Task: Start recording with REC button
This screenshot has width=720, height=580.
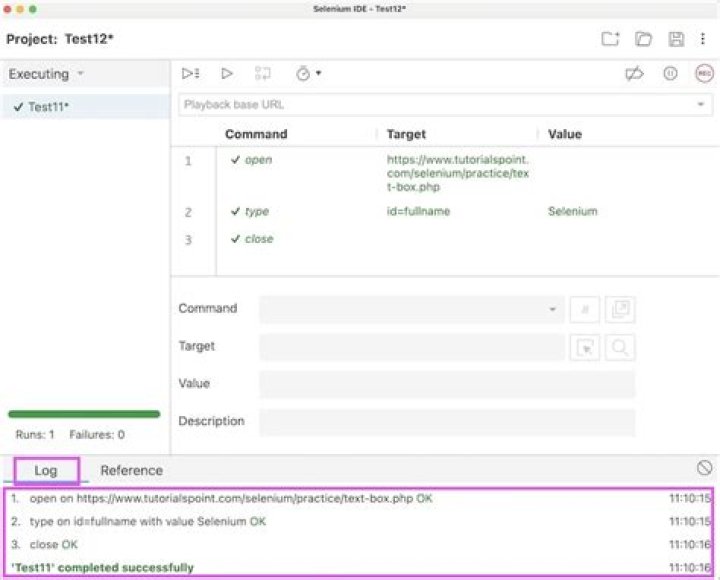Action: pos(704,73)
